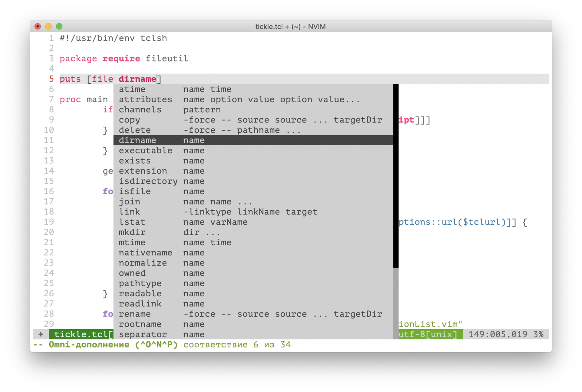The image size is (582, 392).
Task: Pick the rename completion item
Action: (253, 314)
